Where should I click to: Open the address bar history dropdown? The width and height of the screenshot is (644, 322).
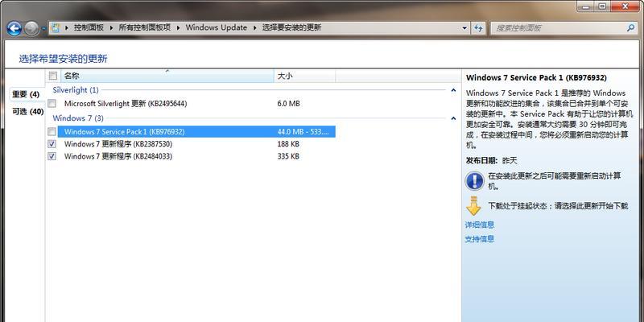[464, 28]
